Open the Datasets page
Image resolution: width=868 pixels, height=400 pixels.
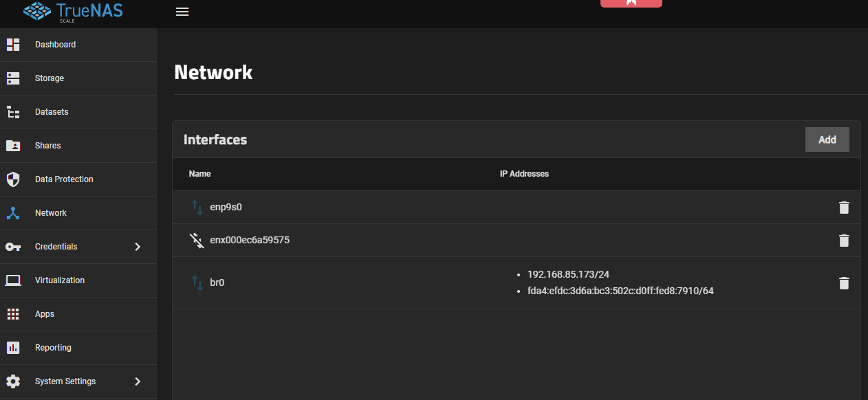click(x=52, y=112)
